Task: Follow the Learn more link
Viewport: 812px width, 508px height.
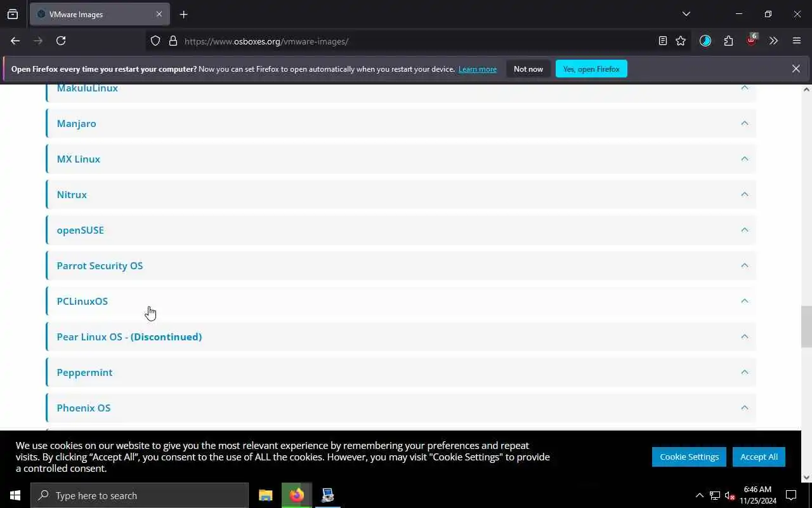Action: click(x=478, y=69)
